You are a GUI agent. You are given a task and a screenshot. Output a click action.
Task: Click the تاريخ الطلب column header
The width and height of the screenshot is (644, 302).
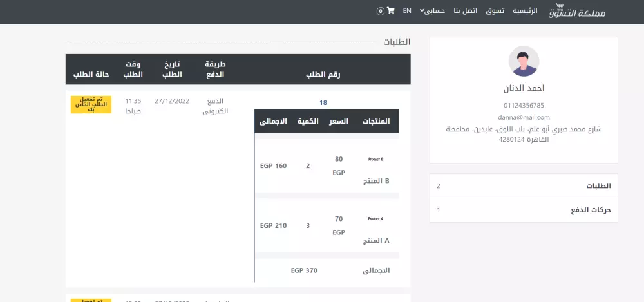[x=172, y=70]
